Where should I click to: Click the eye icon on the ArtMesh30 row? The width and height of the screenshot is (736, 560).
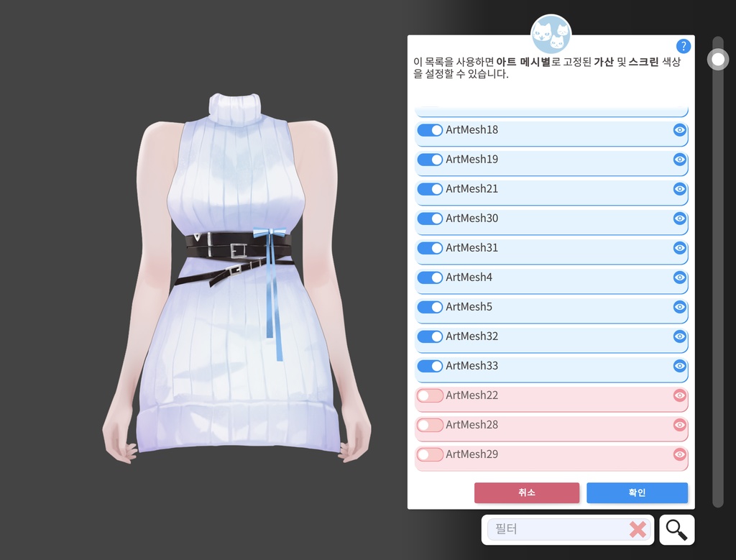[x=679, y=219]
